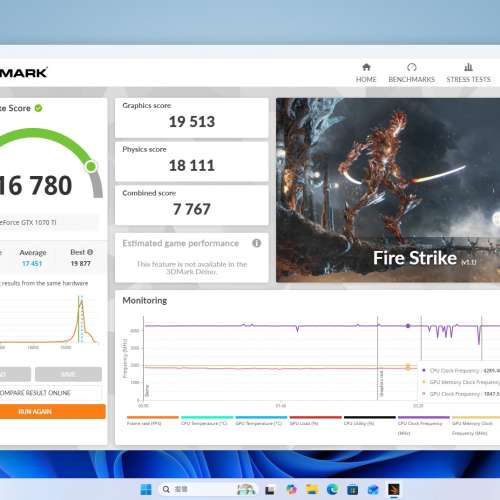The image size is (500, 500).
Task: Click the 3DMark app icon on taskbar
Action: (394, 489)
